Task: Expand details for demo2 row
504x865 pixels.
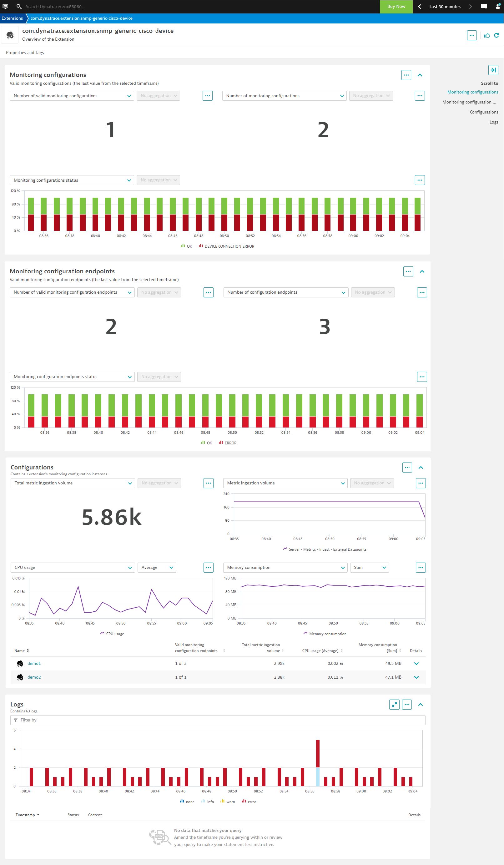Action: (416, 677)
